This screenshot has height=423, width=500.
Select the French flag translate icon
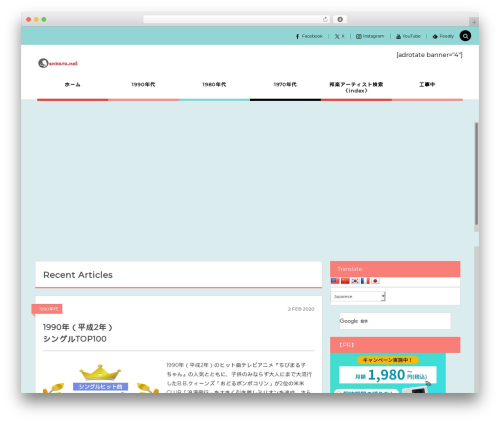point(365,281)
